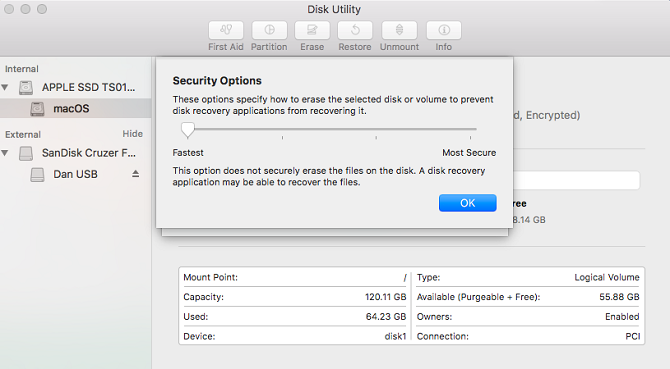
Task: Collapse the SanDisk Cruzer disclosure triangle
Action: pyautogui.click(x=5, y=153)
